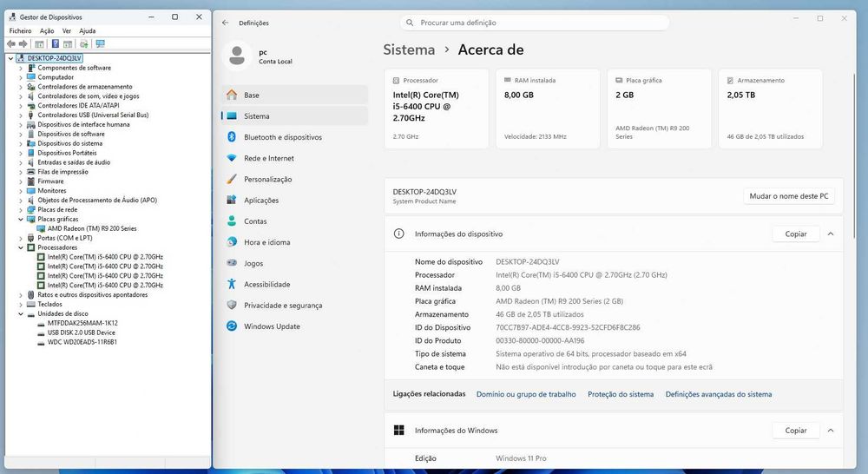Collapse the Unidades de disco node
868x474 pixels.
[x=21, y=314]
